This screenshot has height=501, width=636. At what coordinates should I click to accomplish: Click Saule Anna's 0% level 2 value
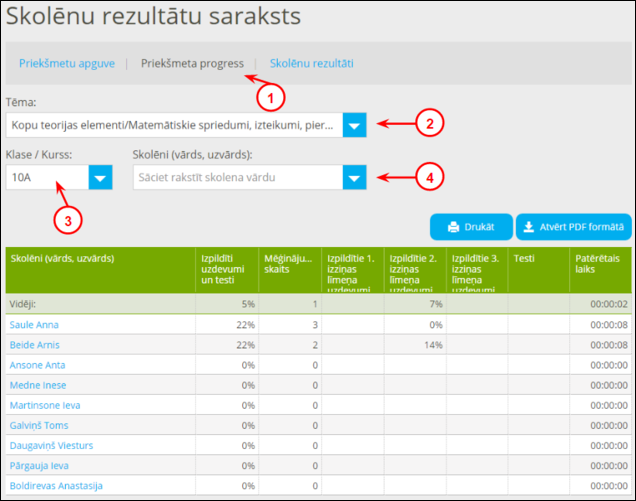point(436,325)
